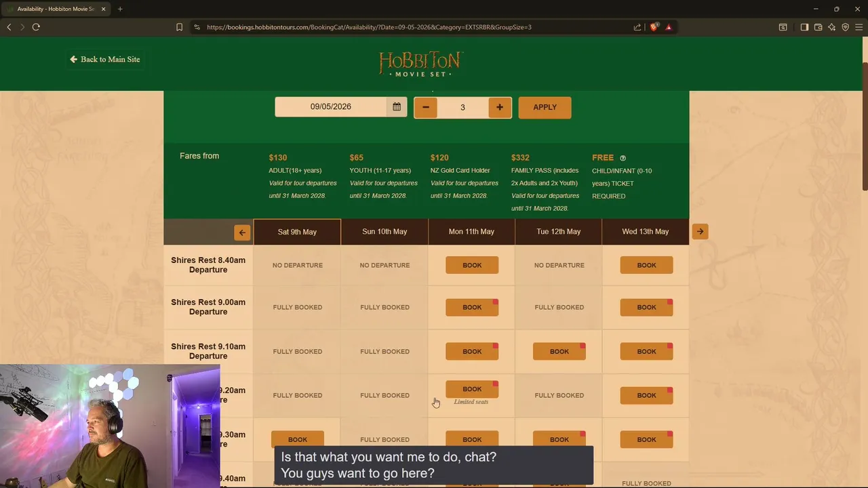
Task: Open Leo AI assistant icon
Action: (831, 27)
